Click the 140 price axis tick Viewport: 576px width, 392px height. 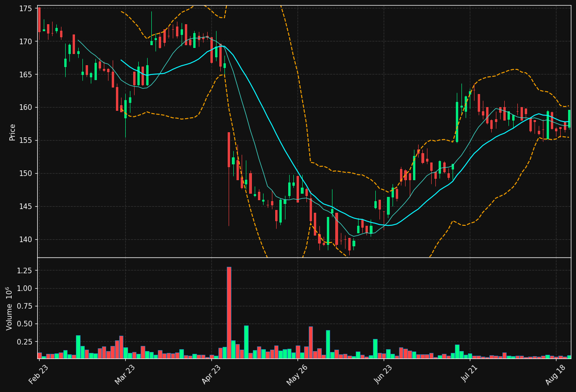tap(26, 240)
